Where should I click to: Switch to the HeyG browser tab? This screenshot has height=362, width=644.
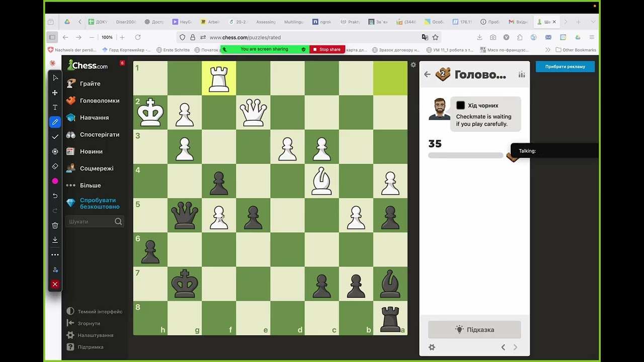click(182, 22)
